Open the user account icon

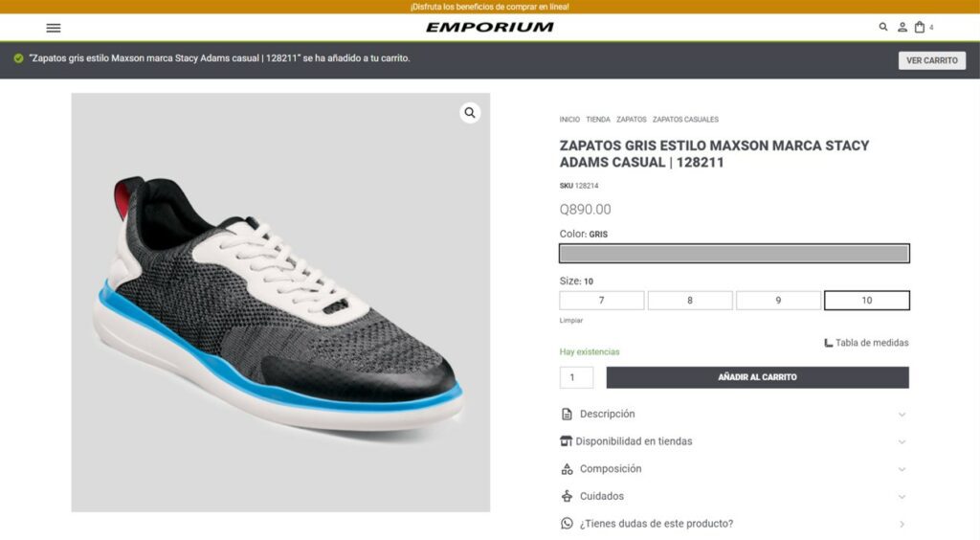click(x=902, y=27)
